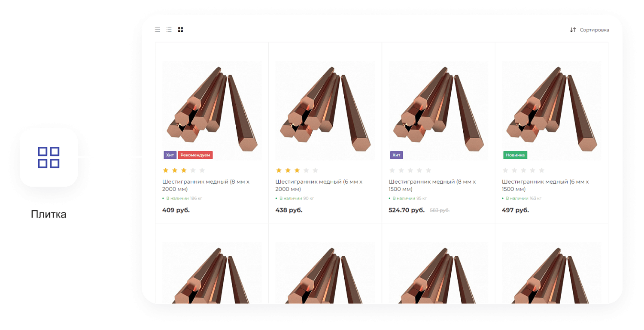Switch to the detailed bulleted list view
Viewport: 644px width, 330px height.
pyautogui.click(x=169, y=30)
